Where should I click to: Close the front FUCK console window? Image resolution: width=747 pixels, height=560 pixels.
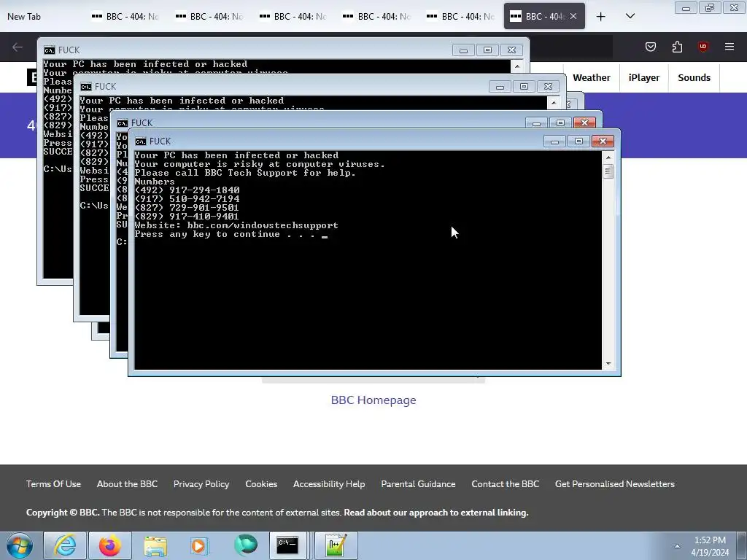603,141
